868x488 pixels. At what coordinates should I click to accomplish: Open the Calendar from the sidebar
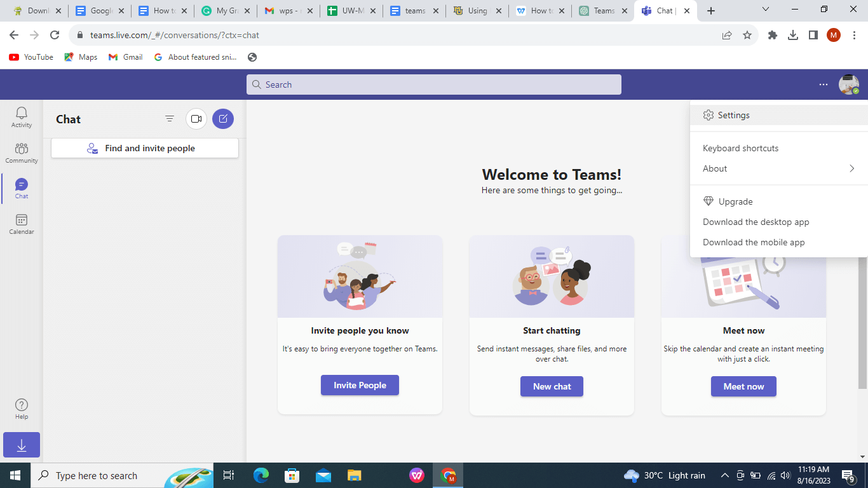coord(21,224)
